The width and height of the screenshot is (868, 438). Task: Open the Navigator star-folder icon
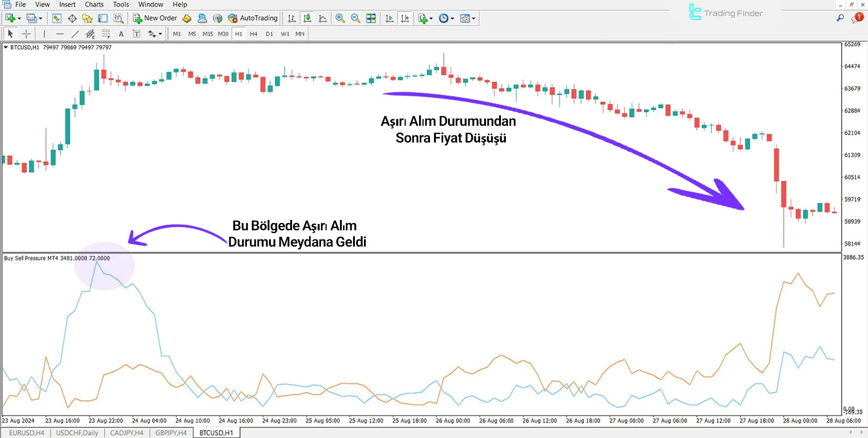(x=87, y=18)
